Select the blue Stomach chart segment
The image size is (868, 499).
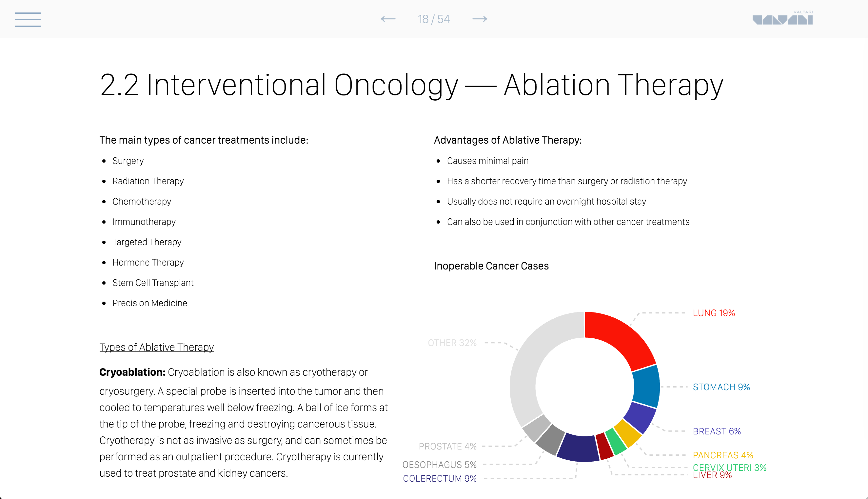646,386
